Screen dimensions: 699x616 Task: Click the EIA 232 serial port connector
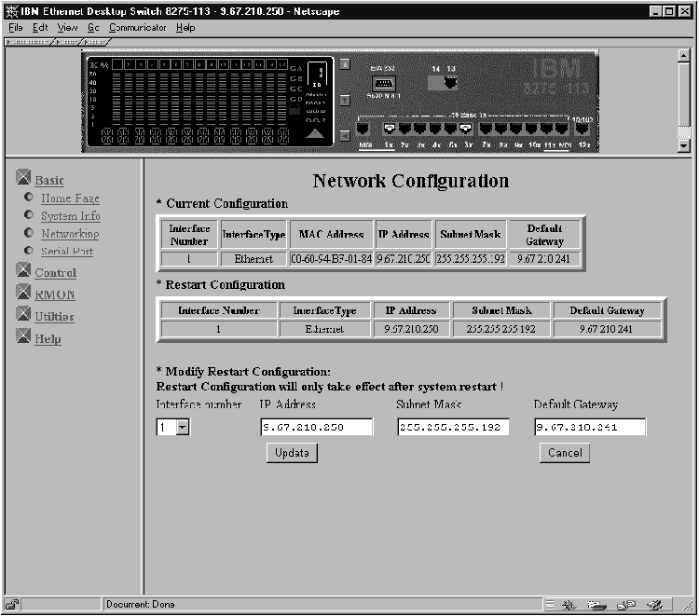[383, 84]
